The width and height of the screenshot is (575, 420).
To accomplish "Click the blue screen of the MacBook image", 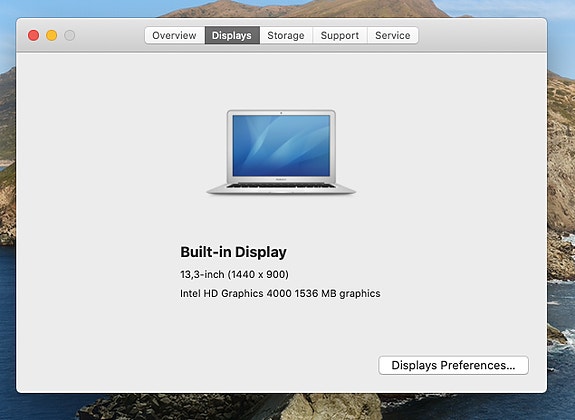I will [x=281, y=146].
